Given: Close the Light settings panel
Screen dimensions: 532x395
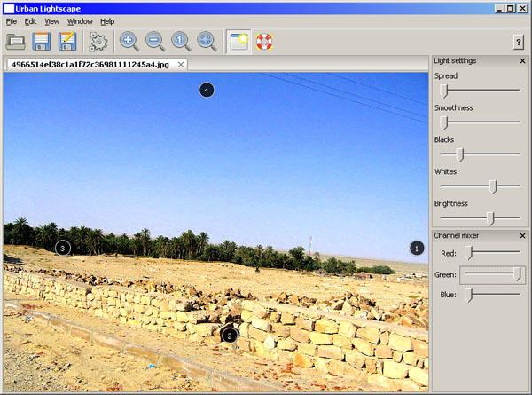Looking at the screenshot, I should point(522,60).
